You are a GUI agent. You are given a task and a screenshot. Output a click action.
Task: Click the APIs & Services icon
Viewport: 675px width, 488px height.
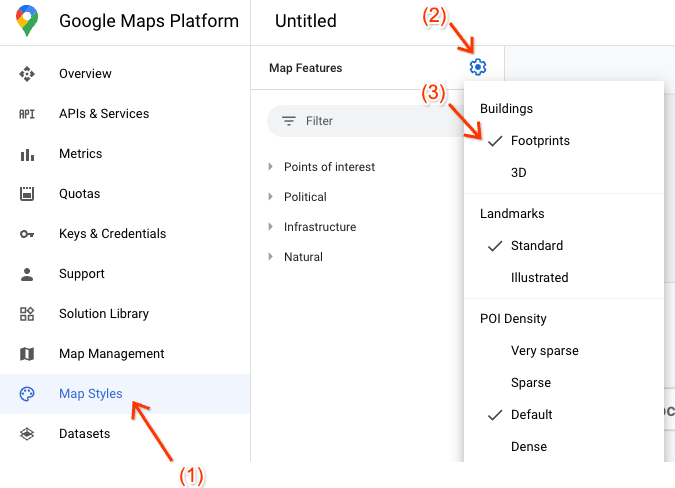tap(27, 114)
